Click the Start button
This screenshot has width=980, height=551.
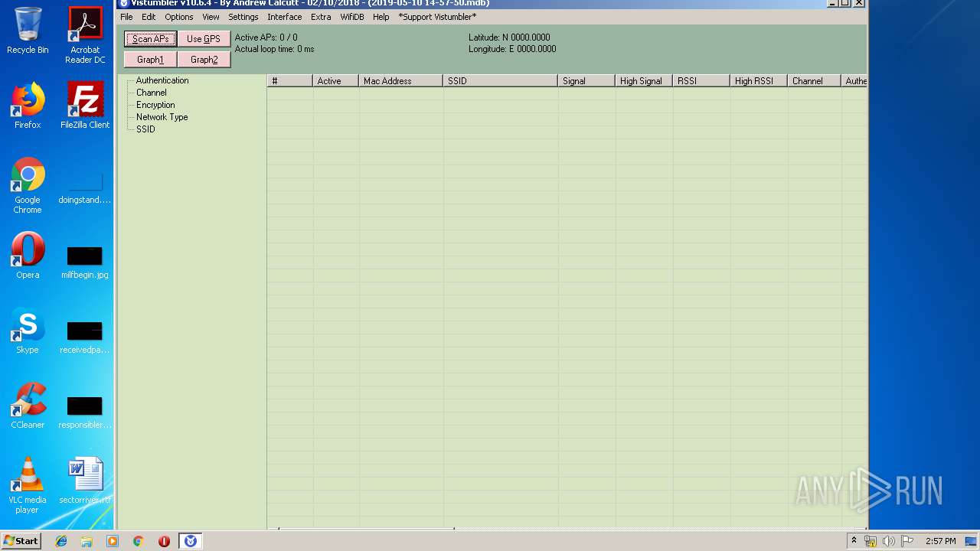pyautogui.click(x=21, y=541)
